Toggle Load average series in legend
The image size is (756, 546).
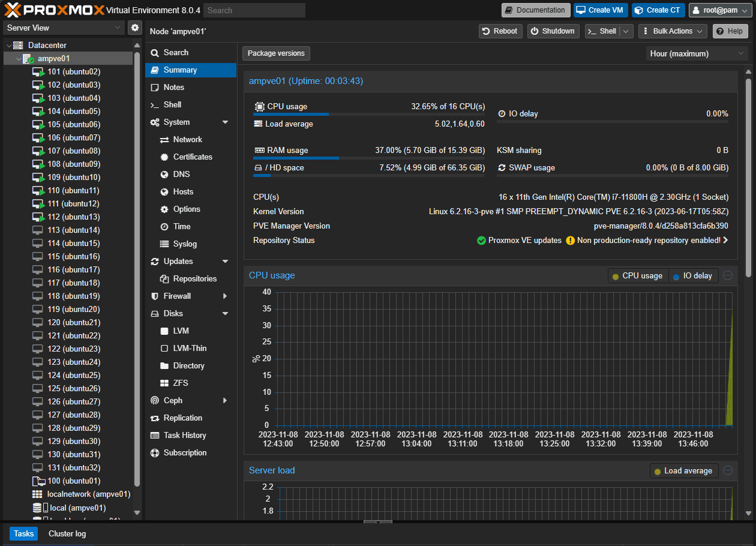(x=683, y=471)
